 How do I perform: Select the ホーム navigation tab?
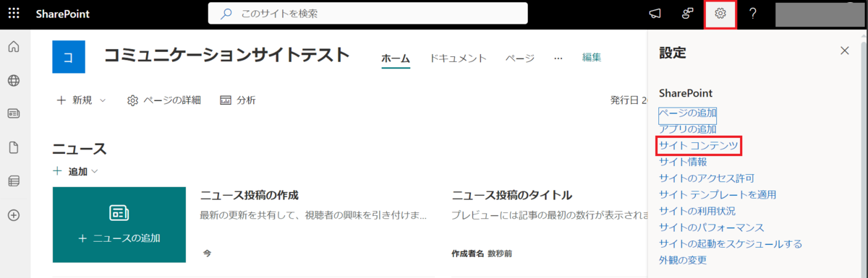[396, 58]
